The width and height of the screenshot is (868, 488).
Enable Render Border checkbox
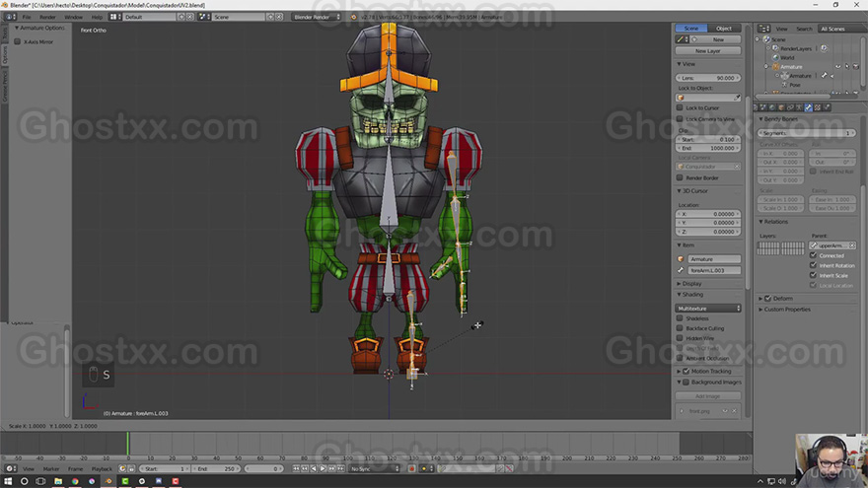point(680,177)
